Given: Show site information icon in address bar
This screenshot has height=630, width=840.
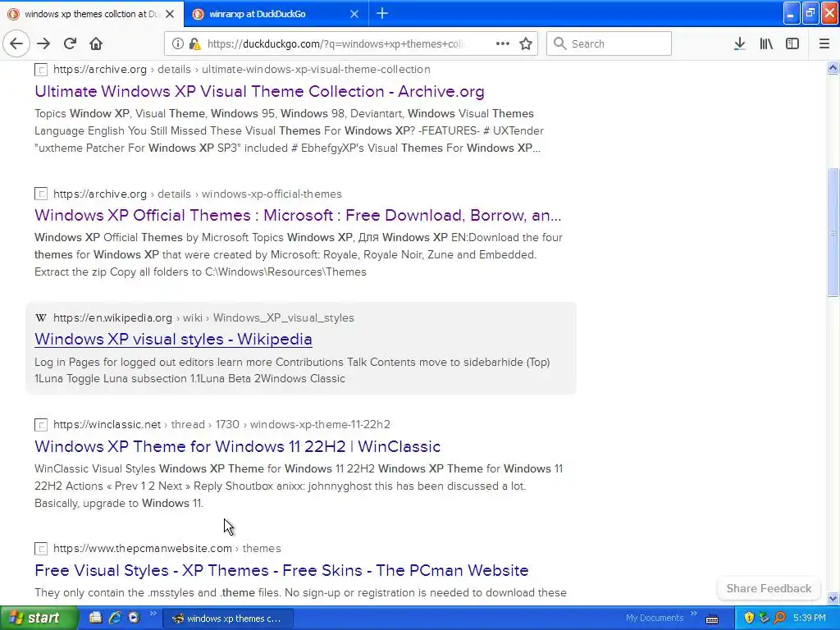Looking at the screenshot, I should (177, 44).
